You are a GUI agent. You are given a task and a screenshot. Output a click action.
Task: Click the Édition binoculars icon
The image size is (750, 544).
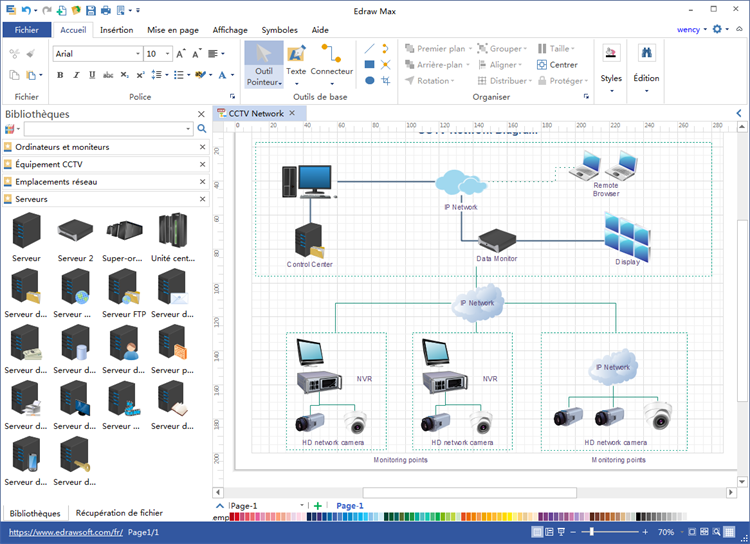(x=646, y=55)
